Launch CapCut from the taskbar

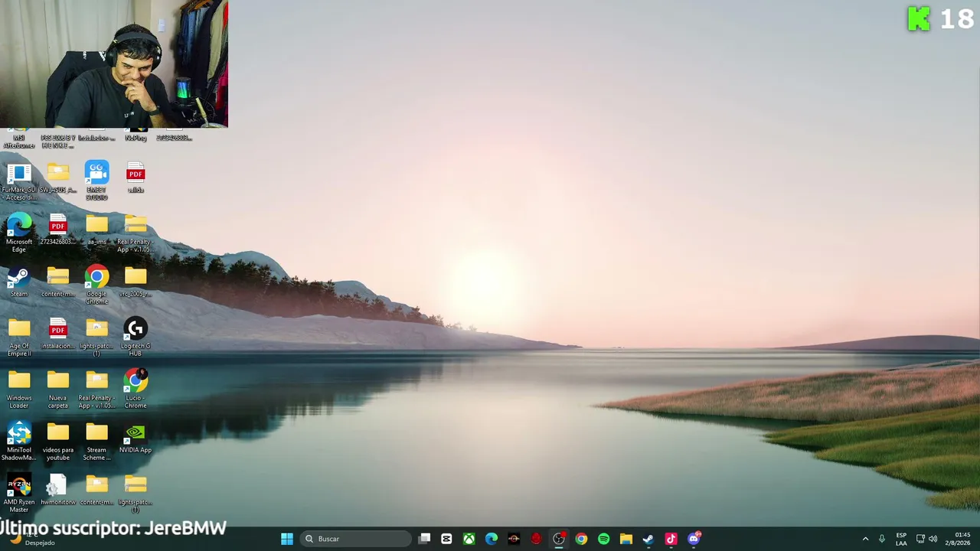coord(446,539)
